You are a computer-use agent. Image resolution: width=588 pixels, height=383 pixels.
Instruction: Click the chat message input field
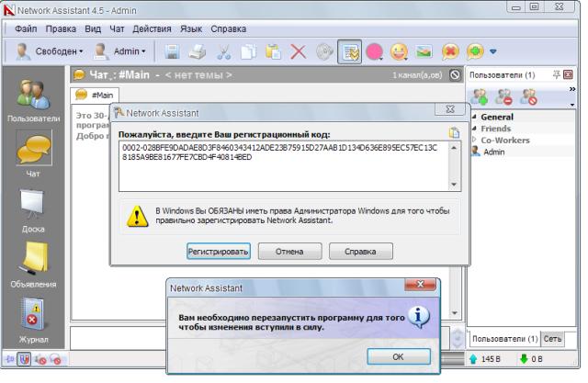tap(119, 338)
